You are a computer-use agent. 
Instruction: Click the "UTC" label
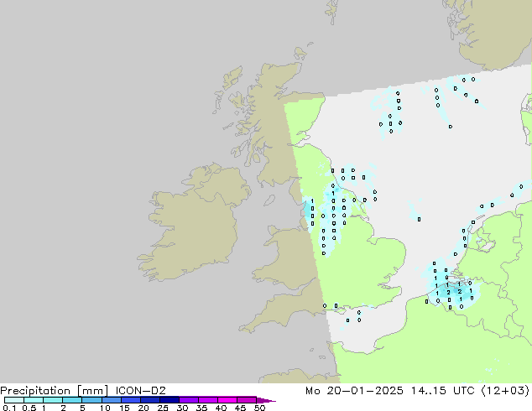click(463, 391)
